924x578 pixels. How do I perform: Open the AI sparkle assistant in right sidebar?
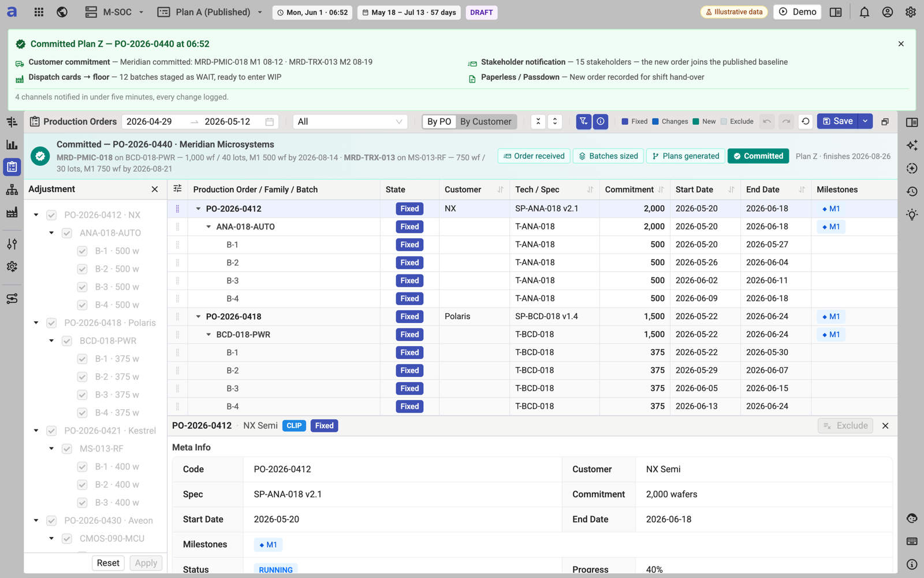coord(912,145)
